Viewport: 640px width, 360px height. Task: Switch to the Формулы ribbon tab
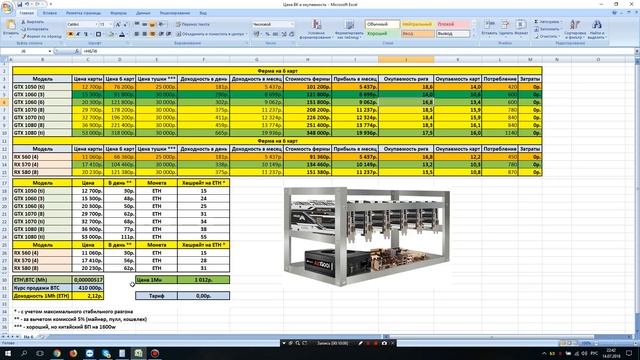[x=118, y=13]
